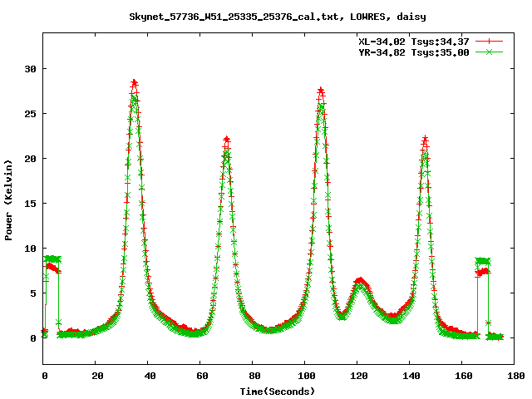Select the XL-34.02 Tsys:34.37 legend entry
Image resolution: width=532 pixels, height=399 pixels.
(x=414, y=42)
